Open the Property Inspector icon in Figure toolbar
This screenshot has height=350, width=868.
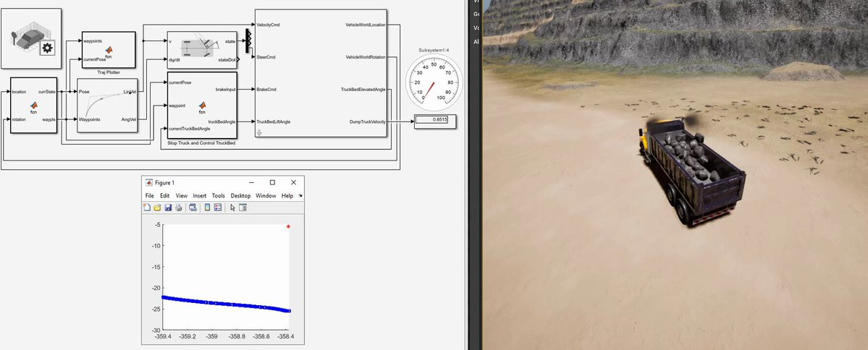(243, 208)
